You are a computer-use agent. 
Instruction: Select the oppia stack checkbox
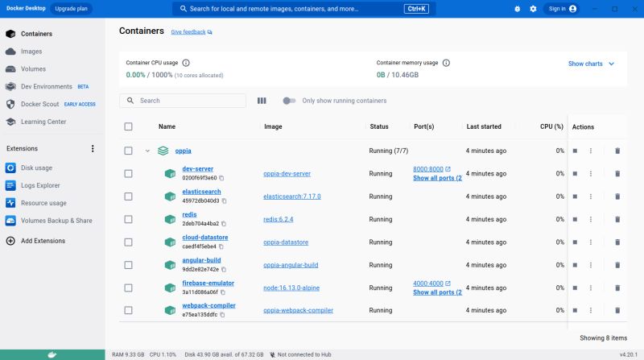click(129, 151)
